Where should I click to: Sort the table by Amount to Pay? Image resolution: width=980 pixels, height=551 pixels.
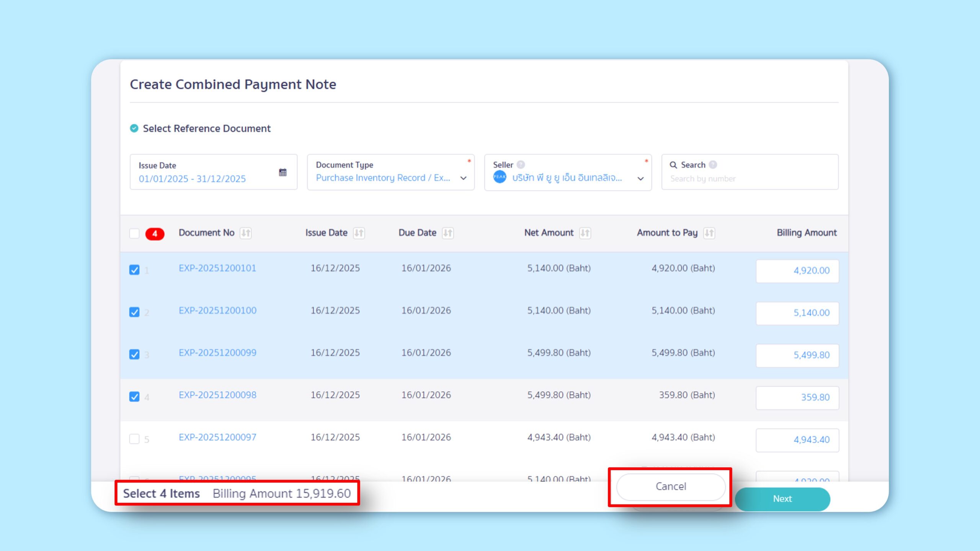708,233
